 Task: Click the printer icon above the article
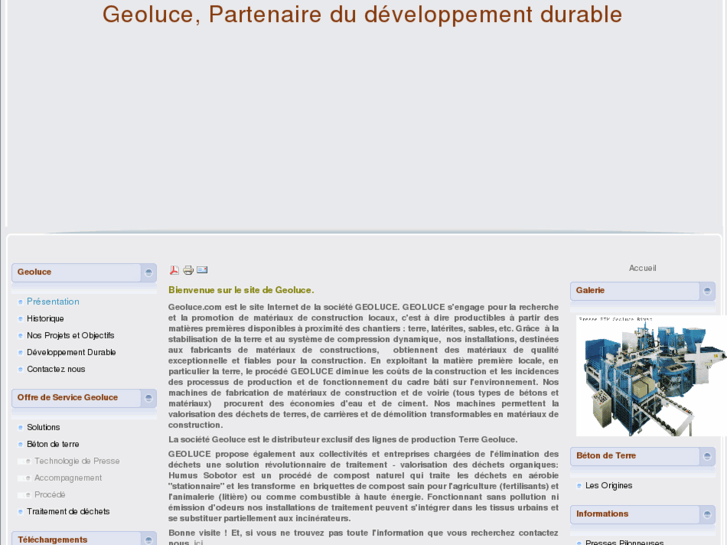pos(188,270)
